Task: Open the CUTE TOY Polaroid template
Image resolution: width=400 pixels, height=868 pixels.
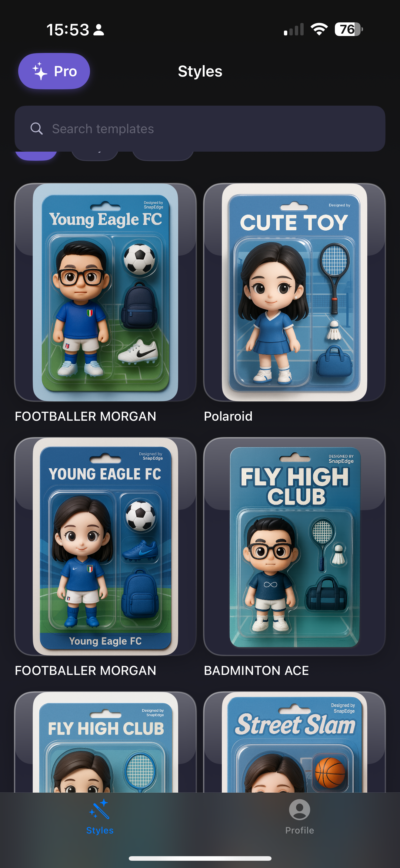Action: pyautogui.click(x=295, y=292)
